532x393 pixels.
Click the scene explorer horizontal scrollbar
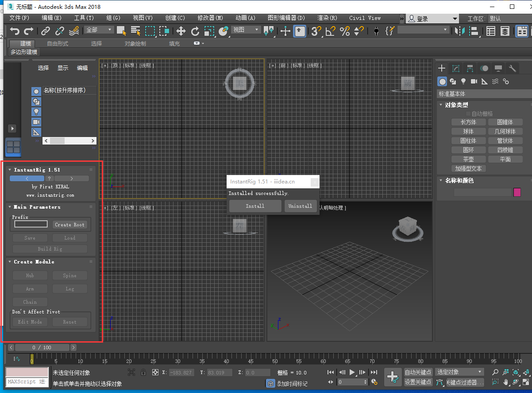tap(69, 141)
